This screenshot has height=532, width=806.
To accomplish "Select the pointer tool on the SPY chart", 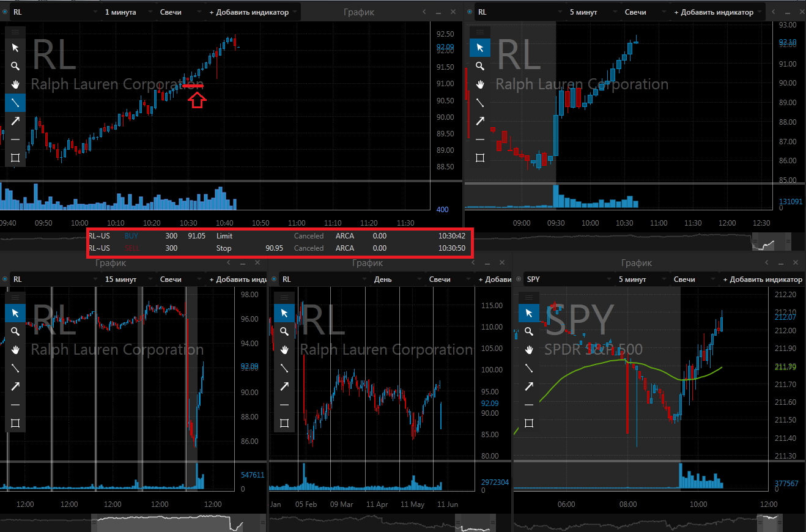I will 529,313.
